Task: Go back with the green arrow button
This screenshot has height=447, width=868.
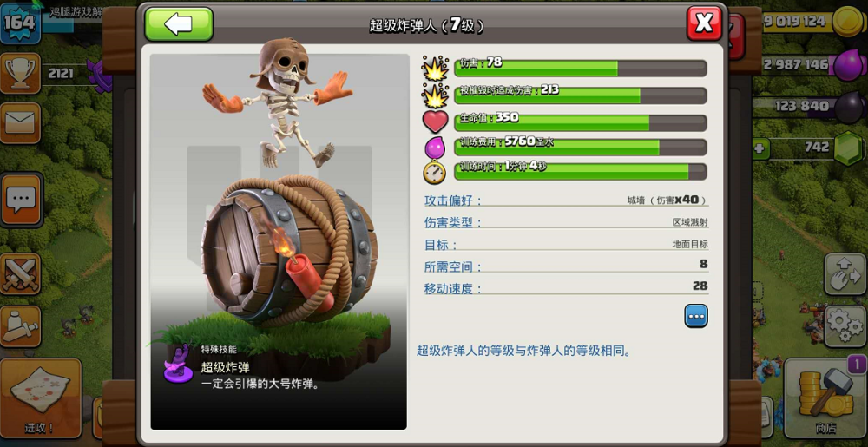Action: coord(179,24)
